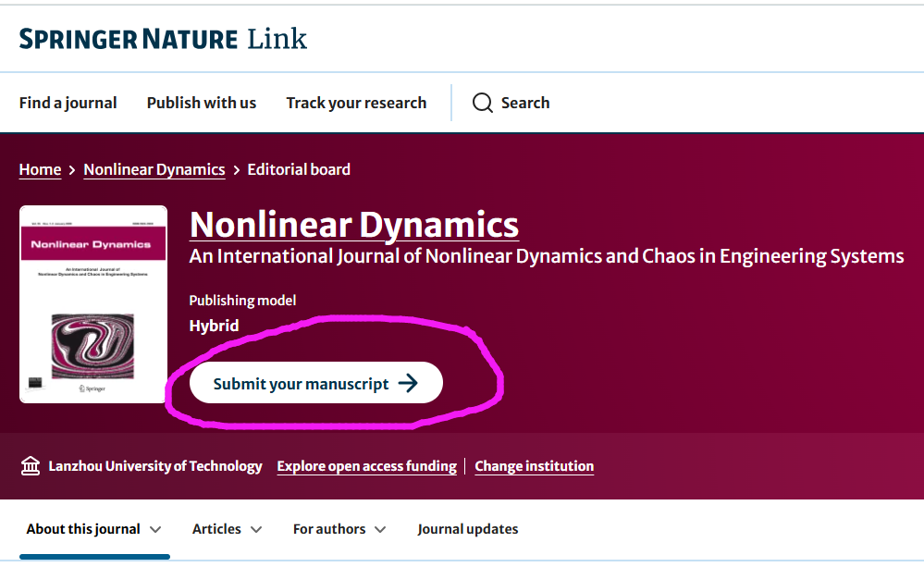Click the Change institution link
The image size is (924, 567).
pos(534,466)
